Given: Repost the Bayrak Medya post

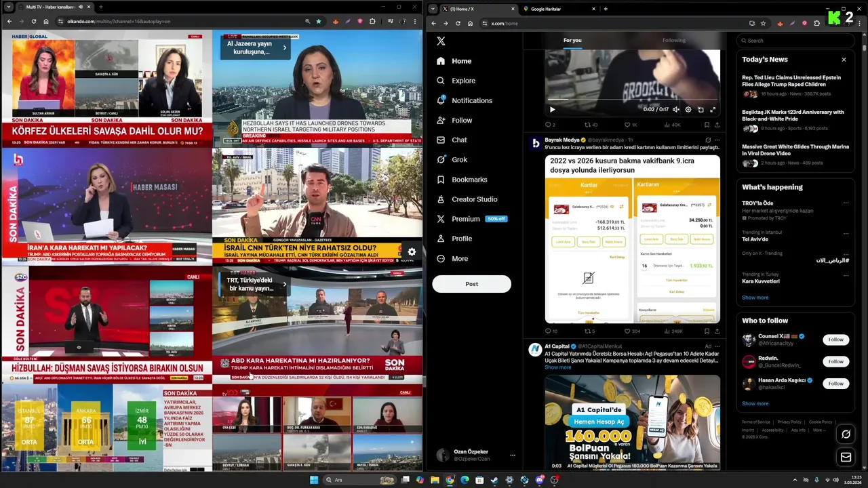Looking at the screenshot, I should [x=589, y=331].
